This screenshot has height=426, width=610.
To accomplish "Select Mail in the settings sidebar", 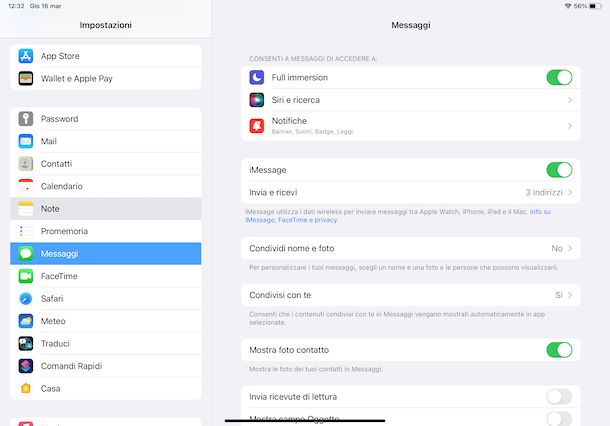I will [x=106, y=141].
